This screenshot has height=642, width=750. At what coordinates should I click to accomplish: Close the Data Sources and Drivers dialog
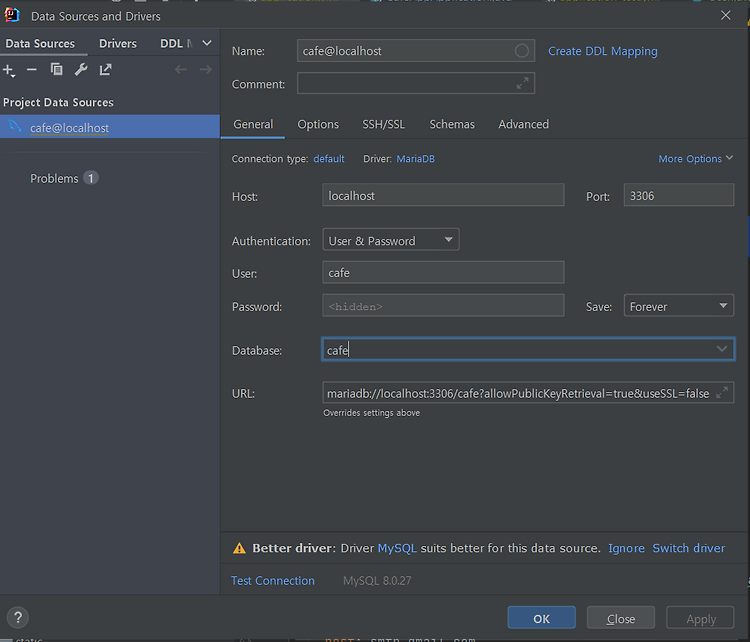pyautogui.click(x=726, y=15)
